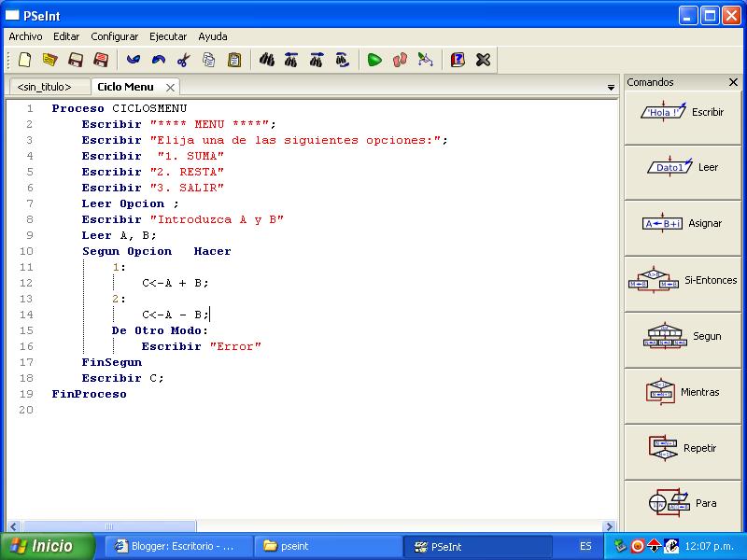Image resolution: width=747 pixels, height=560 pixels.
Task: Run step by step with footprints icon
Action: [400, 60]
